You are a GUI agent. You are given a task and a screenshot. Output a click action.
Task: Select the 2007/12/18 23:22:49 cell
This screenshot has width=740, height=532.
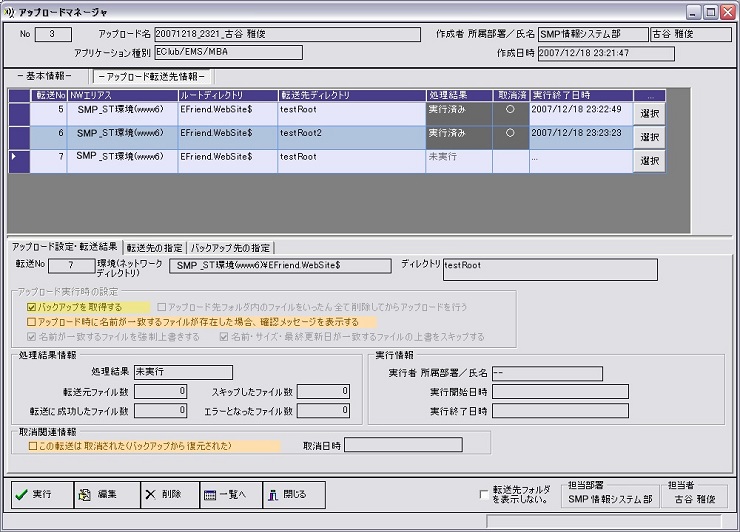(x=581, y=114)
